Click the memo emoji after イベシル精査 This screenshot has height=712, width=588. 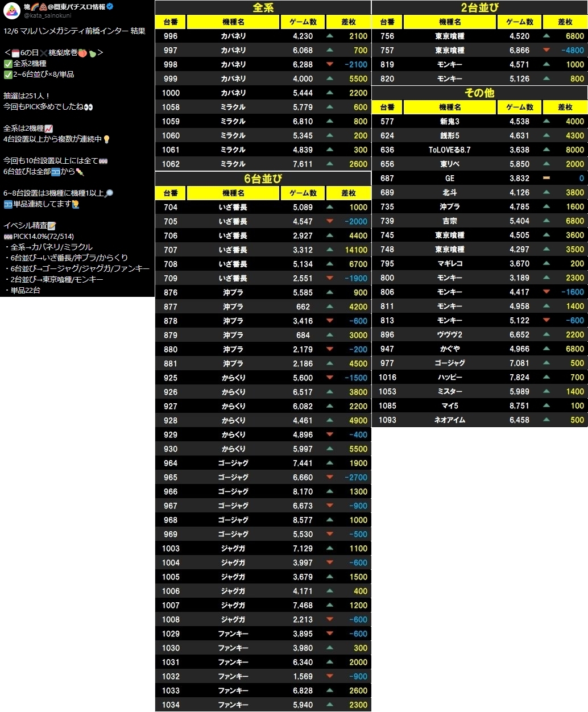(x=52, y=226)
